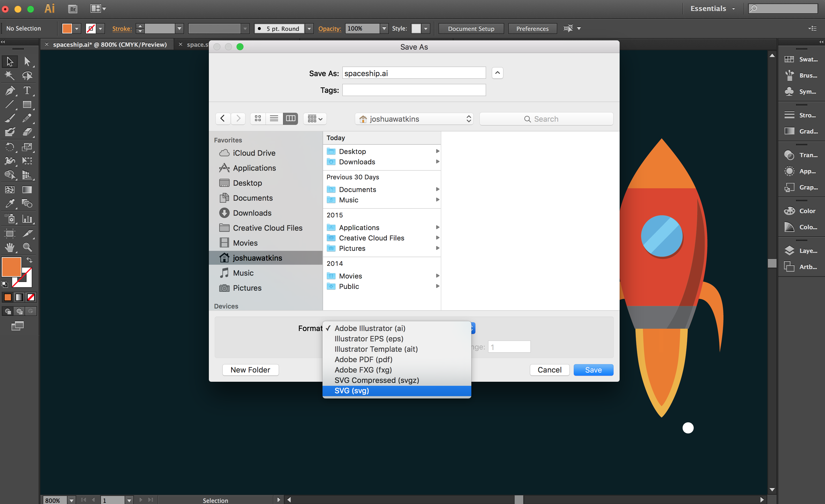Switch Save dialog to list view
This screenshot has width=825, height=504.
click(274, 119)
